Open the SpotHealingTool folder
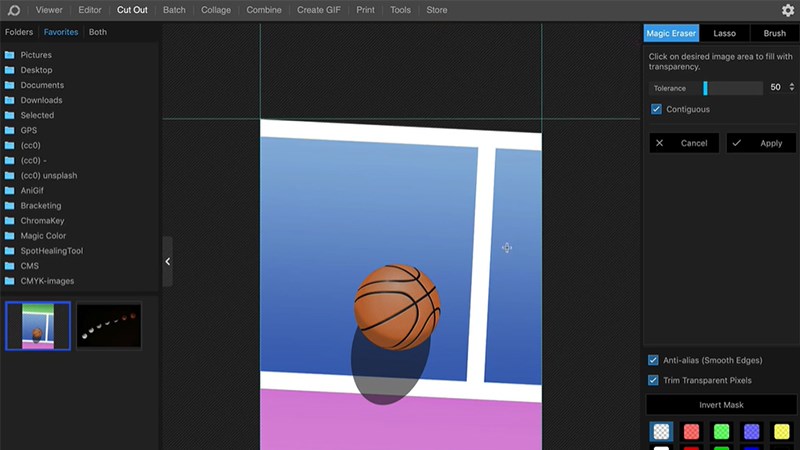This screenshot has width=800, height=450. pos(51,251)
